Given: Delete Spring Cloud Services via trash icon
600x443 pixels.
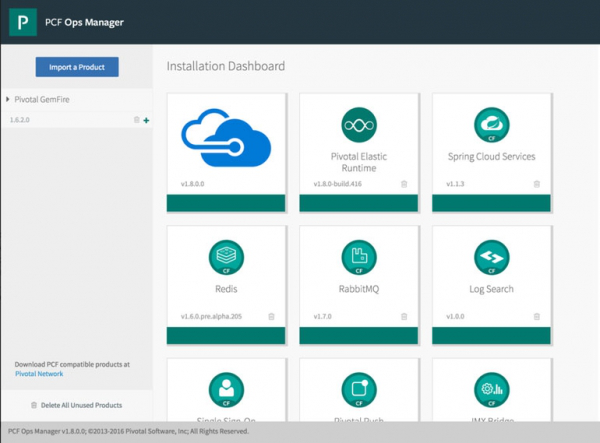Looking at the screenshot, I should pyautogui.click(x=537, y=184).
